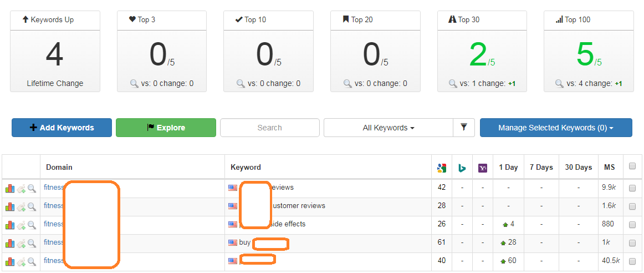Click the Bing column header icon

pos(462,168)
